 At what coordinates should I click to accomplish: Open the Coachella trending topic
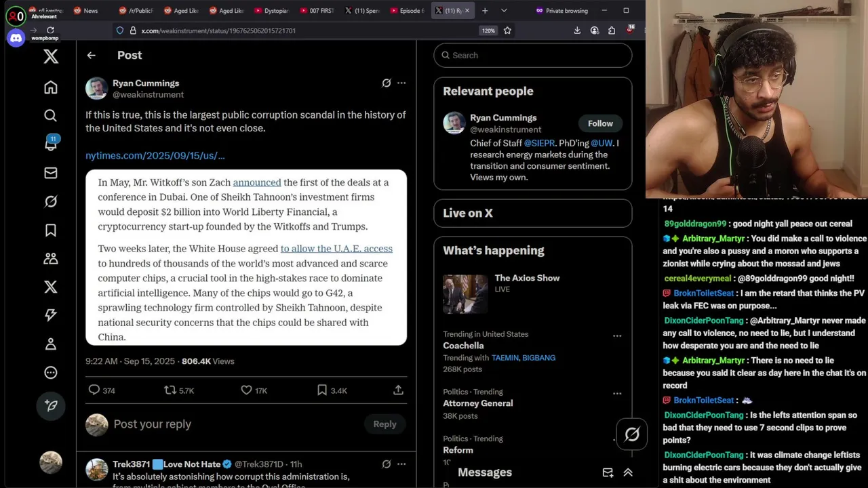(x=463, y=346)
